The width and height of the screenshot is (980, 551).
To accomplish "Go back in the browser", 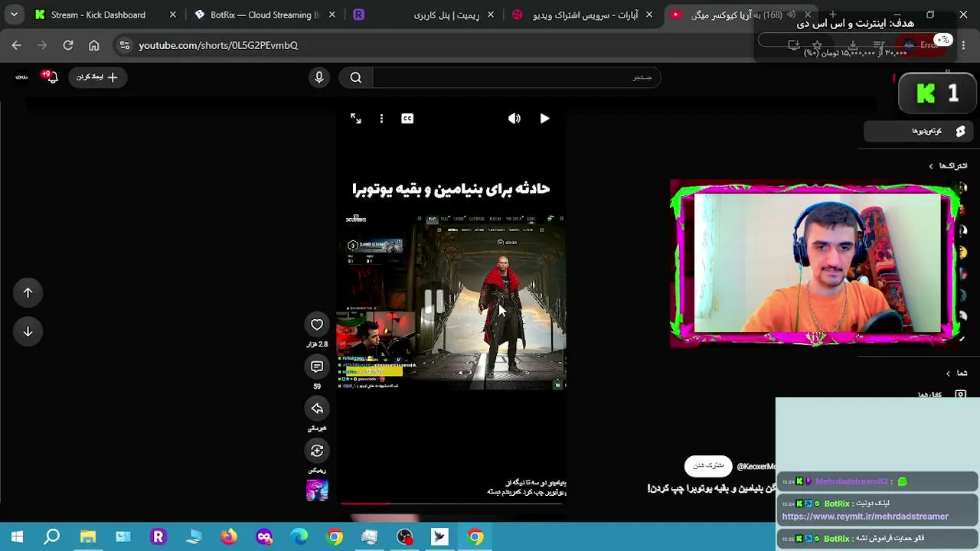I will 17,45.
